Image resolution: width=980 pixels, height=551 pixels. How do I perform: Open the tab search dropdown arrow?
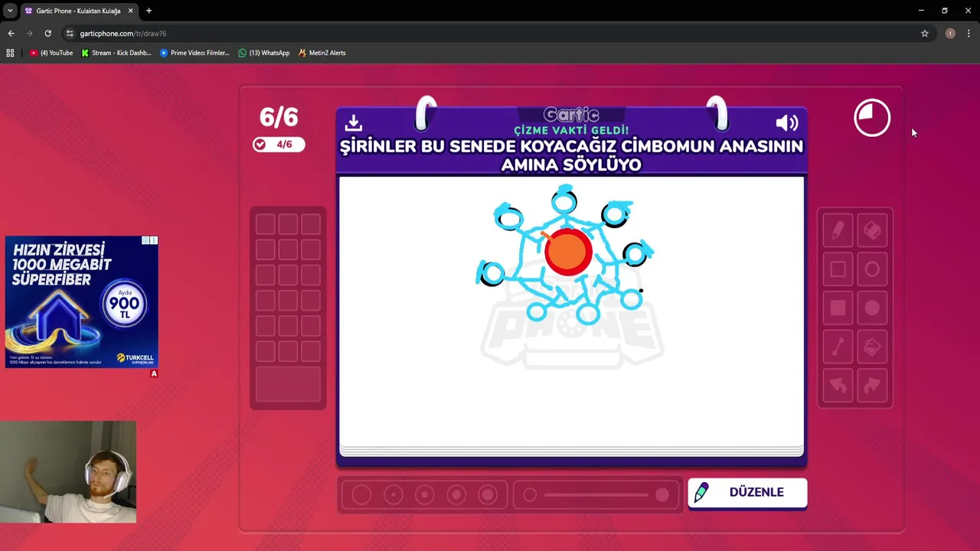[10, 11]
